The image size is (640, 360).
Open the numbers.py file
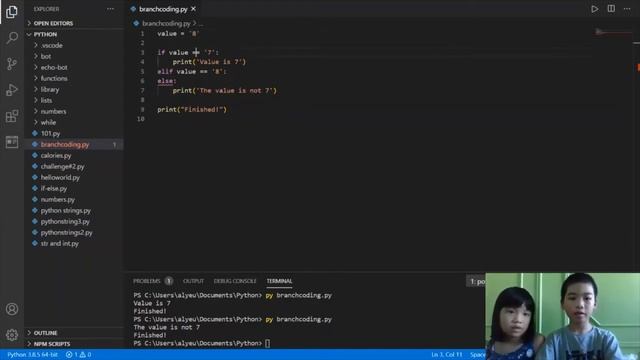pyautogui.click(x=74, y=200)
